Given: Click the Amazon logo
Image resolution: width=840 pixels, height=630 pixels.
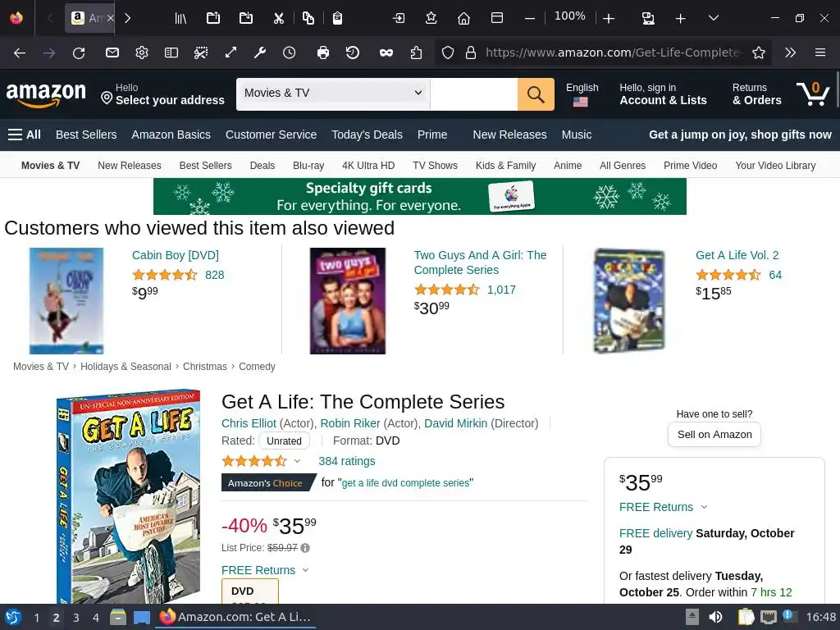Looking at the screenshot, I should (46, 94).
